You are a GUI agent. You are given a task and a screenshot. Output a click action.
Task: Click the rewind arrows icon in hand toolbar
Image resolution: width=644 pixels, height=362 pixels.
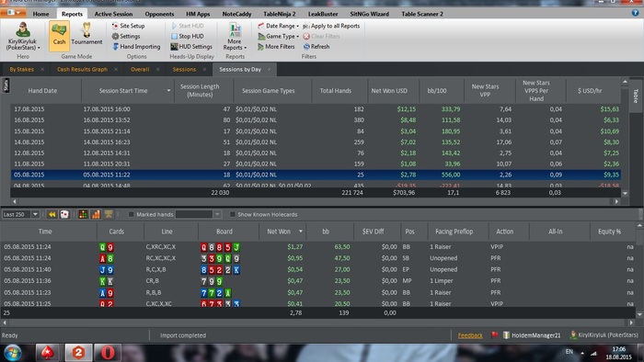[52, 214]
